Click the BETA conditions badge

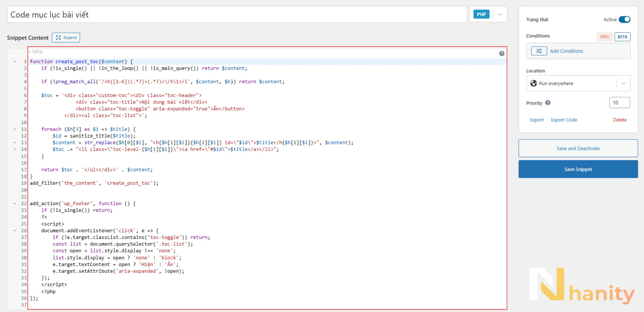pyautogui.click(x=622, y=37)
